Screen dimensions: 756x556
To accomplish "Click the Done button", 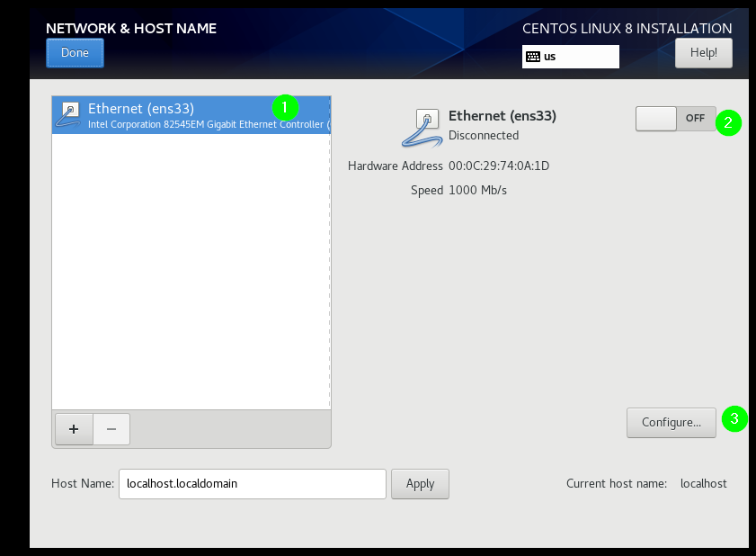I will point(75,53).
